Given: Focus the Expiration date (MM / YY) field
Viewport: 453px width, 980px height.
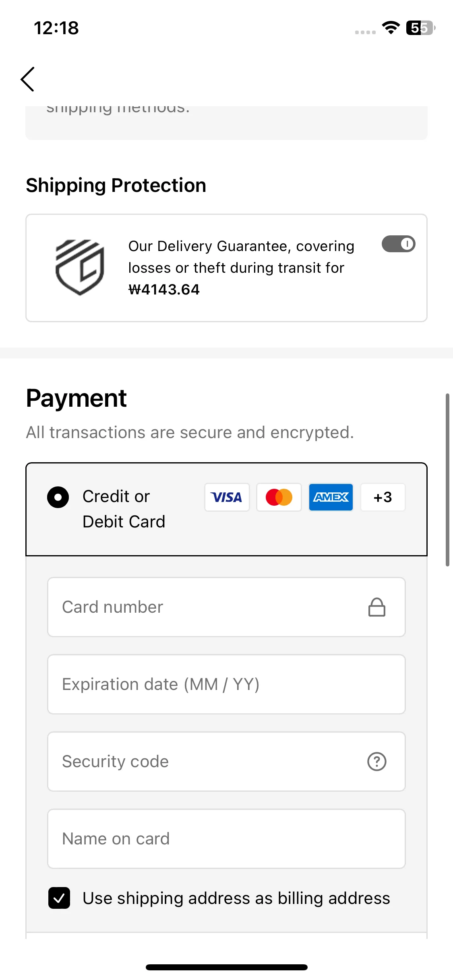Looking at the screenshot, I should pyautogui.click(x=226, y=684).
